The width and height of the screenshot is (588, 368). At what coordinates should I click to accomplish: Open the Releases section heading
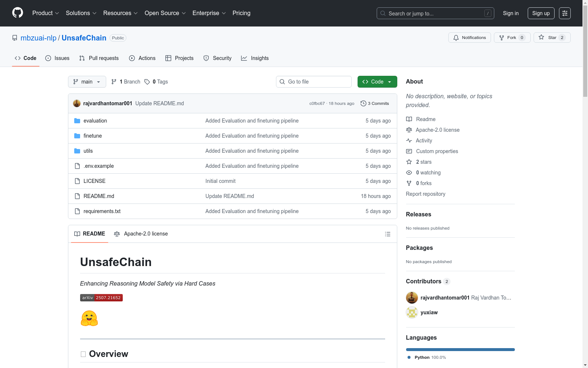[419, 214]
